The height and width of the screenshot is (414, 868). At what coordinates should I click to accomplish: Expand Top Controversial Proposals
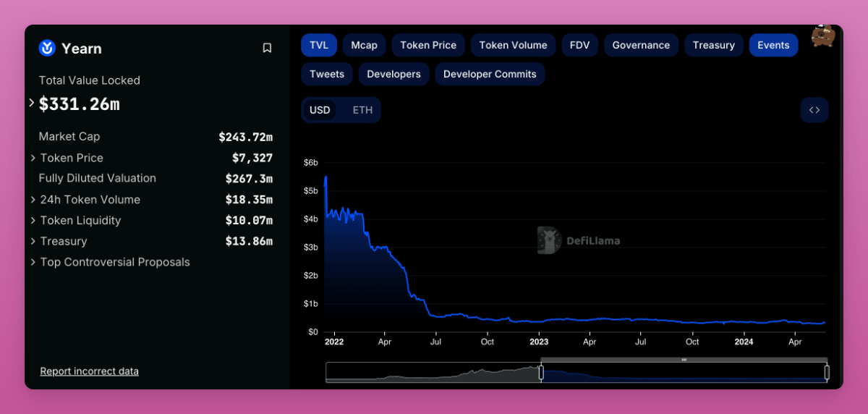click(x=33, y=262)
